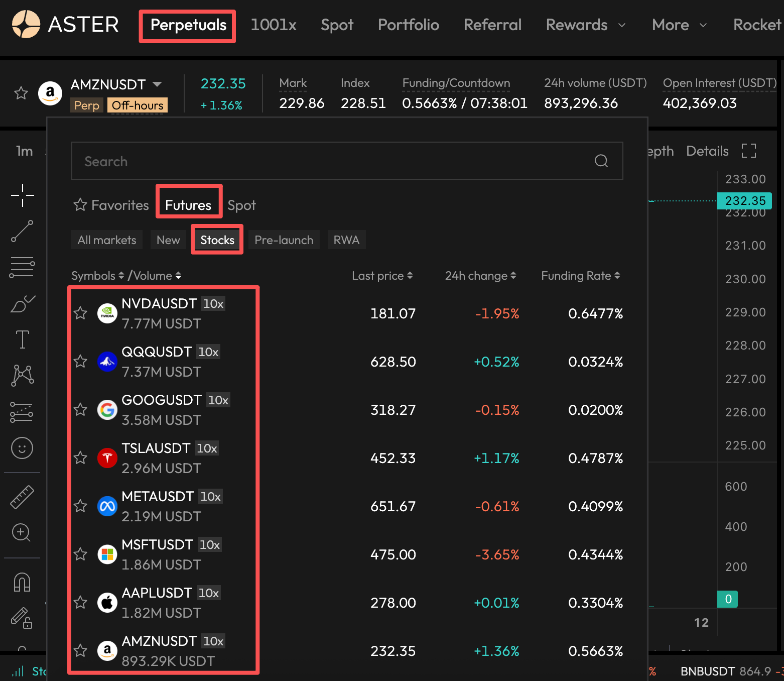Click the chart fullscreen icon
The width and height of the screenshot is (784, 681).
point(748,151)
